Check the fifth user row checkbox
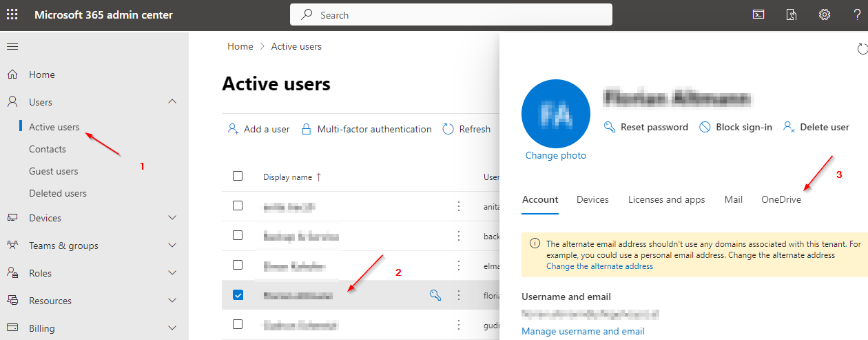 point(238,324)
